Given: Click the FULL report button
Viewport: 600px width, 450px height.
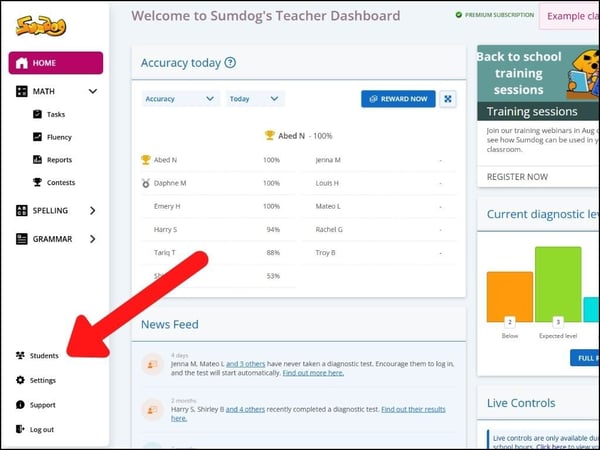Looking at the screenshot, I should pyautogui.click(x=585, y=358).
